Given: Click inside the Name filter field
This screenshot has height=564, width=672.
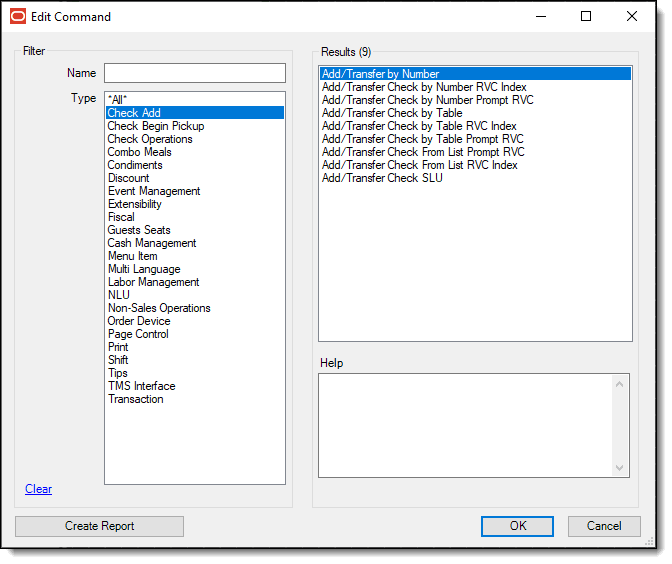Looking at the screenshot, I should (194, 73).
